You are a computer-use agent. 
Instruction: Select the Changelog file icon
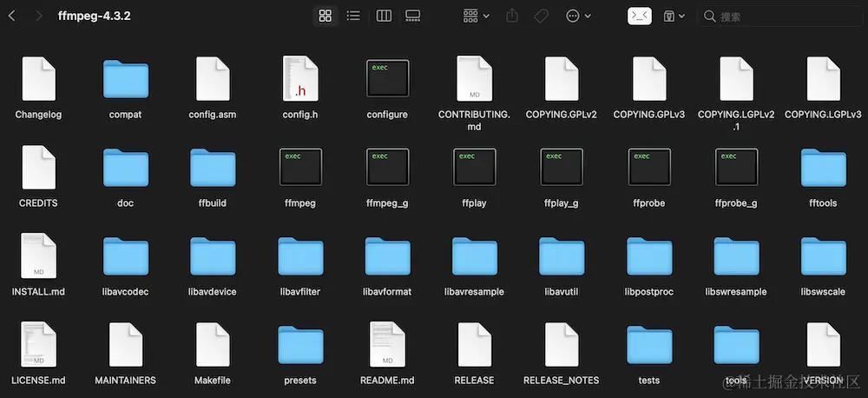38,79
